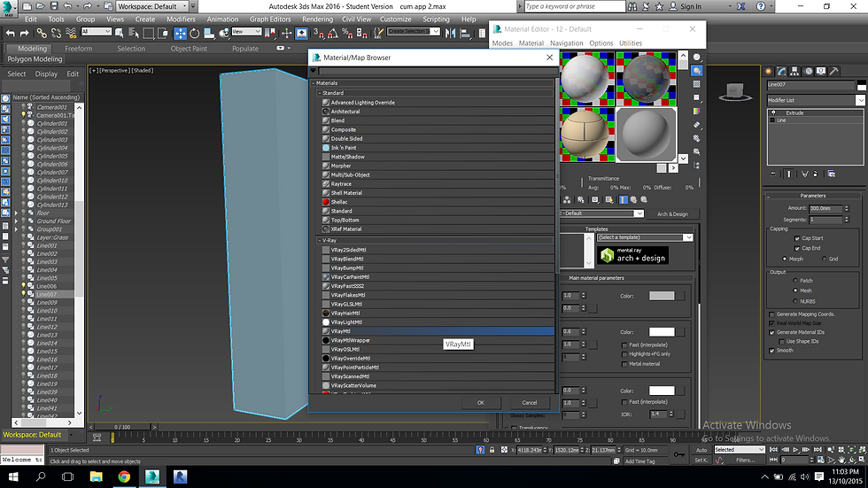868x488 pixels.
Task: Open the Create command panel tab
Action: [x=769, y=71]
